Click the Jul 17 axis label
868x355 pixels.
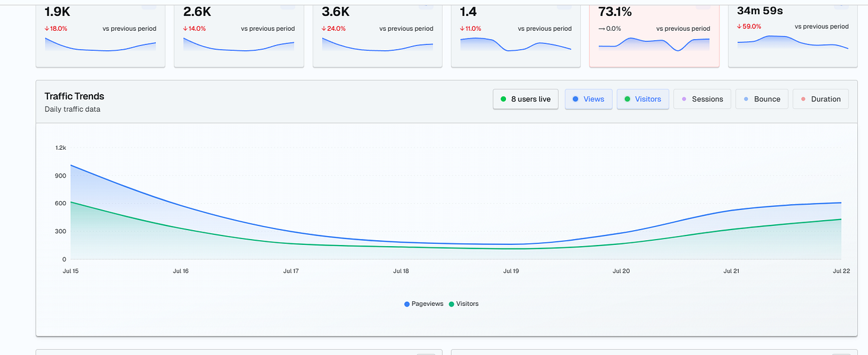click(291, 271)
